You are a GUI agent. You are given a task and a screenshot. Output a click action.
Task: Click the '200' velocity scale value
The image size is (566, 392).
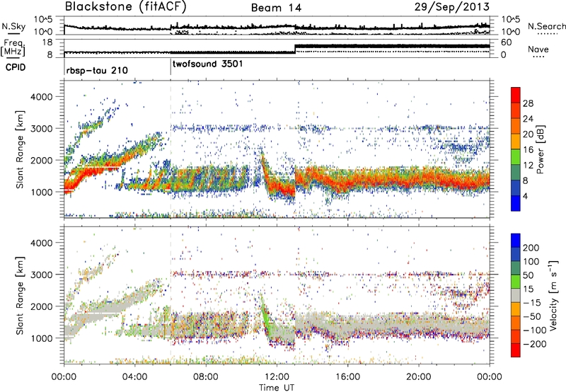(531, 248)
